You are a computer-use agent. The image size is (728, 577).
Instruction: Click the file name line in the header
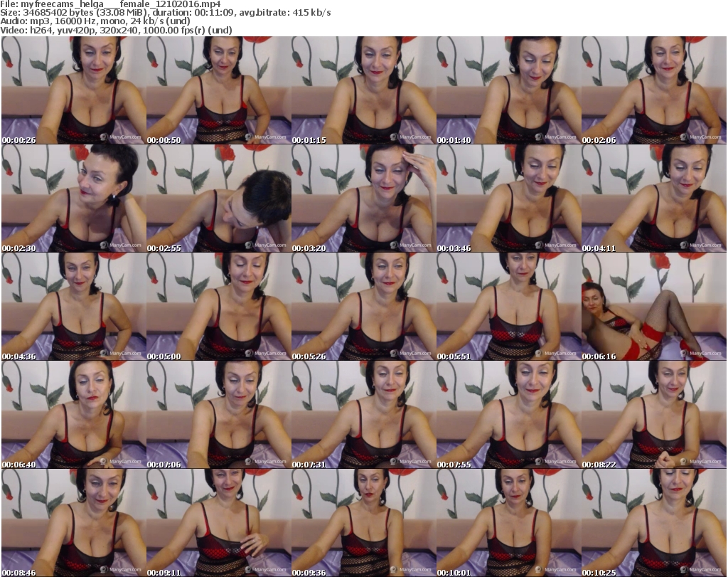coord(110,4)
